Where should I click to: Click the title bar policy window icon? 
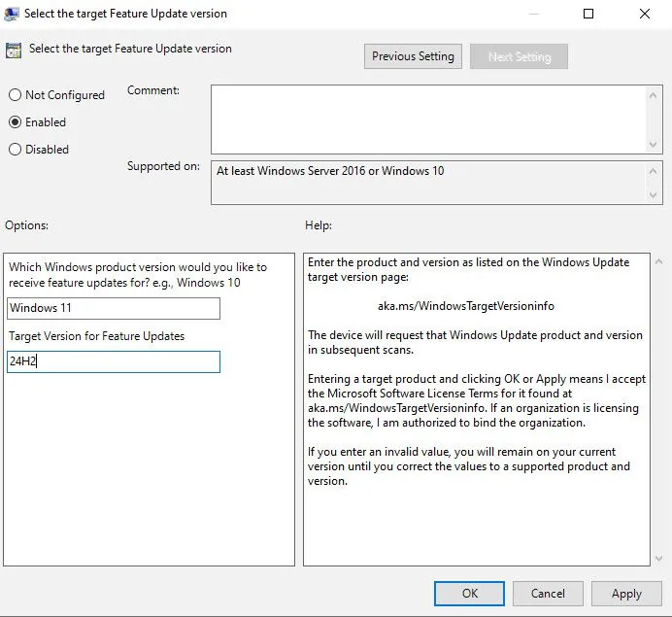click(13, 14)
